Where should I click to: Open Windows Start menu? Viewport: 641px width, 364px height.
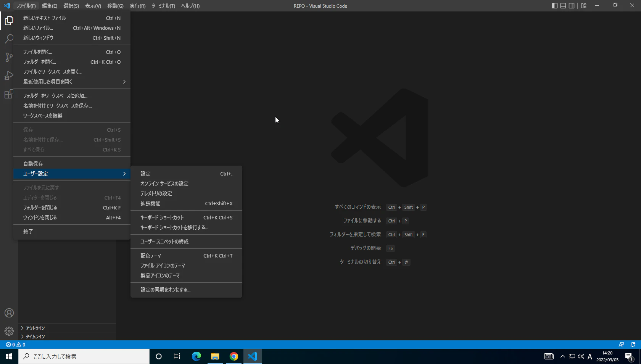(x=9, y=356)
